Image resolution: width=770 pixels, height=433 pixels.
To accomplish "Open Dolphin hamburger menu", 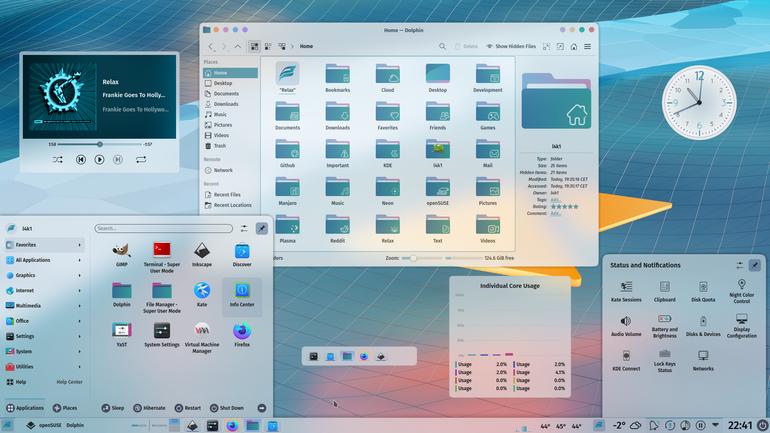I will [587, 46].
